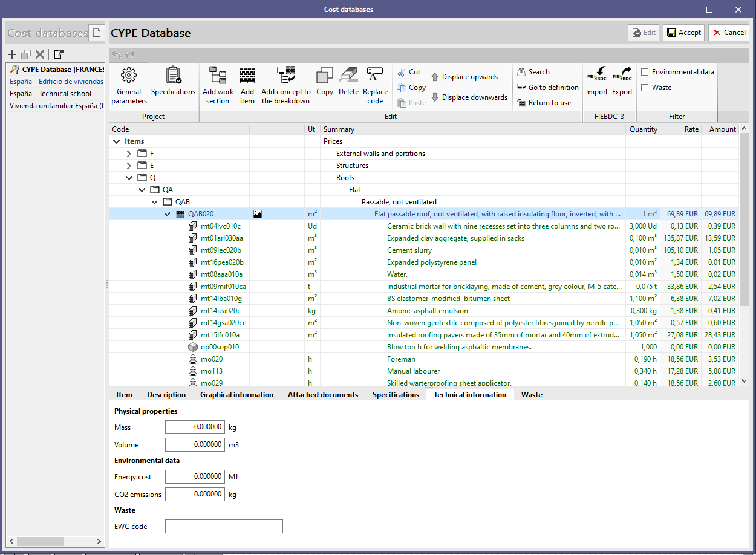The image size is (756, 555).
Task: Click the mo020 Foreman labour icon
Action: coord(192,359)
